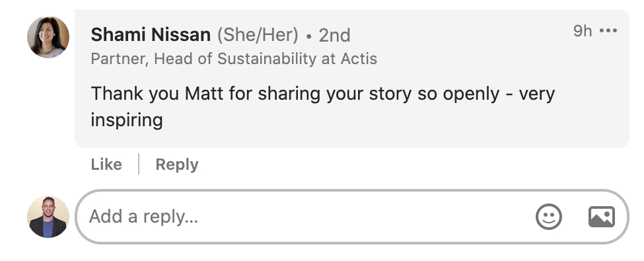
Task: Open the three-dot comment options menu
Action: coord(608,30)
